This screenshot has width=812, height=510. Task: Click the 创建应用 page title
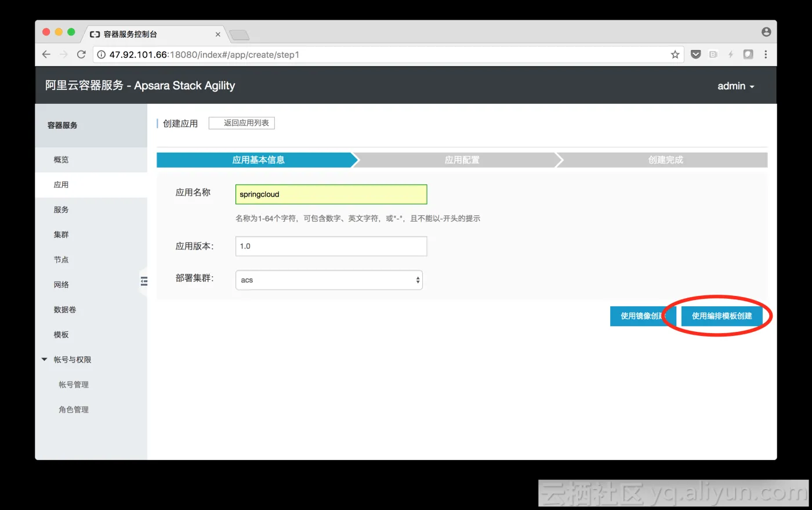pyautogui.click(x=180, y=124)
